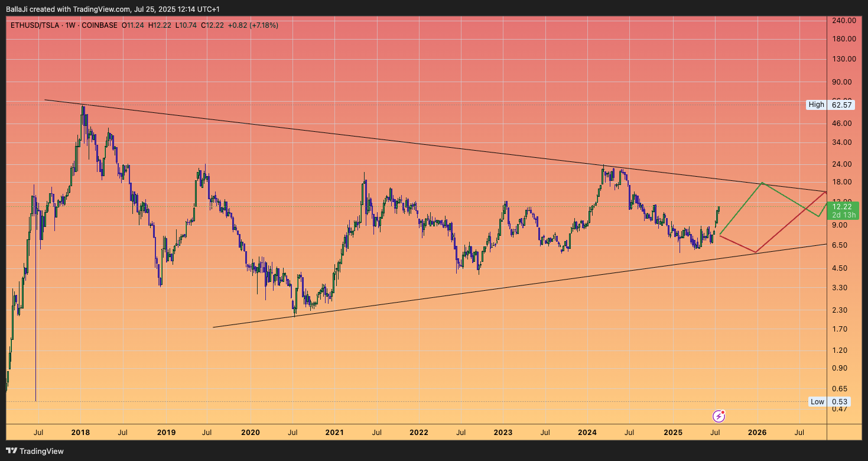Click the 2019 time axis label
Screen dimensions: 868x461
[x=166, y=433]
